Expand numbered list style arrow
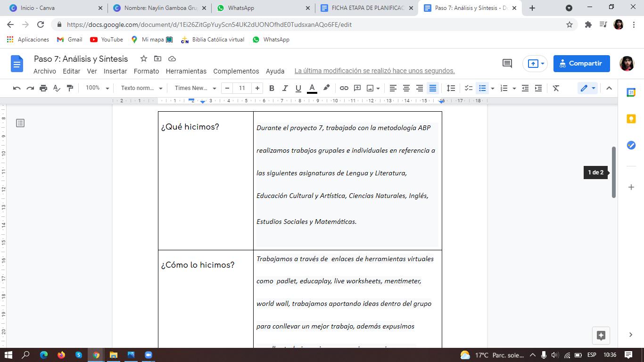Image resolution: width=644 pixels, height=362 pixels. (x=514, y=89)
